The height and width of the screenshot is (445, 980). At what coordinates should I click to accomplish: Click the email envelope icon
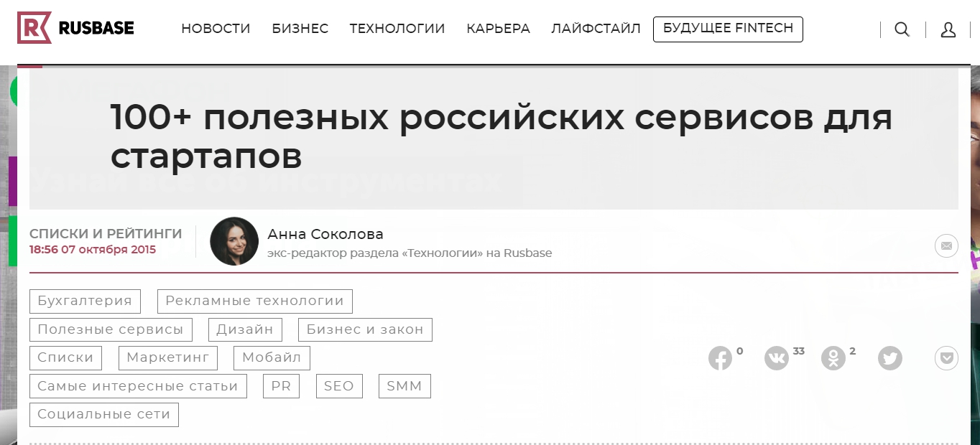pos(946,246)
